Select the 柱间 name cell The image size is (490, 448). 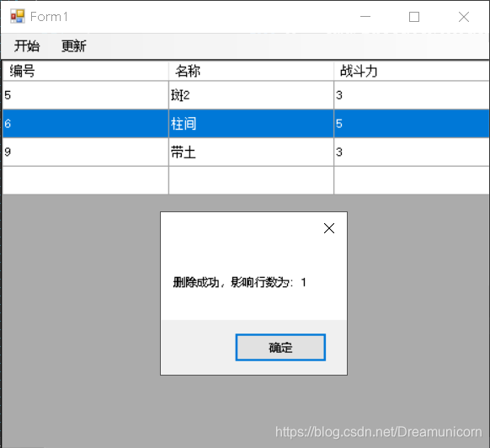point(251,124)
